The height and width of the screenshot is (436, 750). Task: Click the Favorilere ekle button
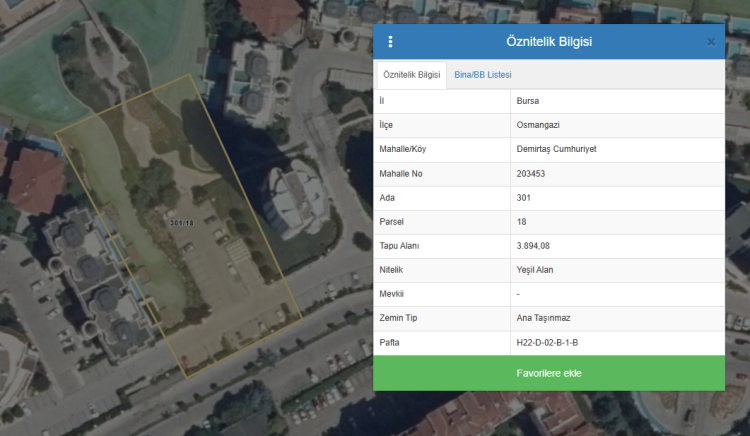pos(548,373)
